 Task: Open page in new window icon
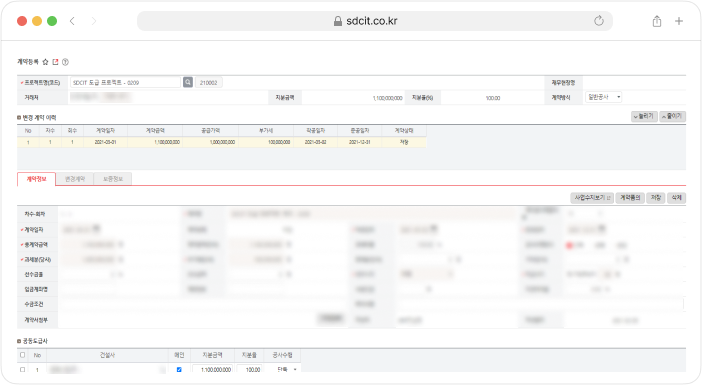(x=56, y=62)
